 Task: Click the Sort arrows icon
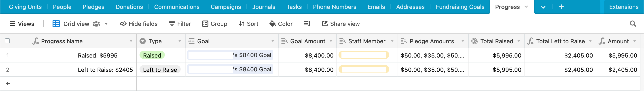(241, 24)
